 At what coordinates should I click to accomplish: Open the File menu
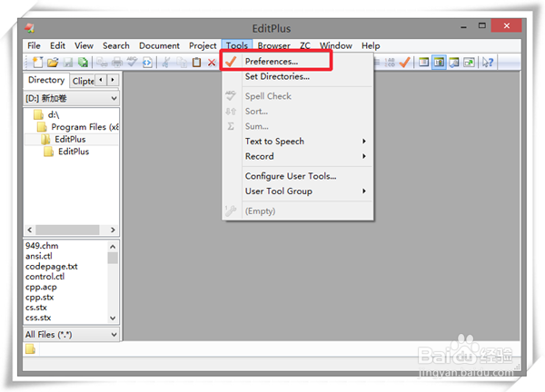34,46
